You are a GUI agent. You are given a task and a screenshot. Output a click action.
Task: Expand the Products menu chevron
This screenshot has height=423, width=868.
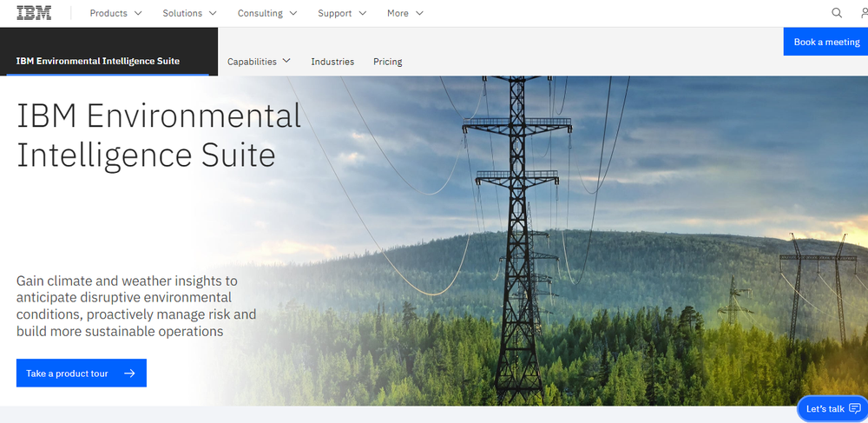pos(138,13)
